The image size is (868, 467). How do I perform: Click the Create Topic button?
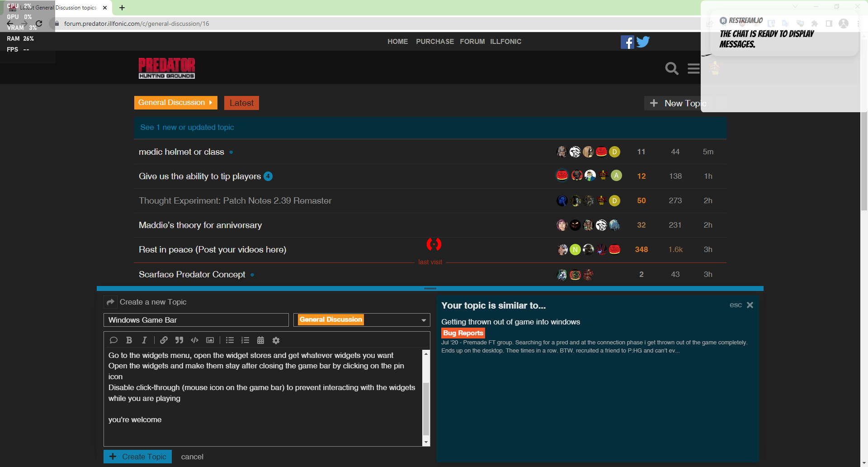point(137,457)
